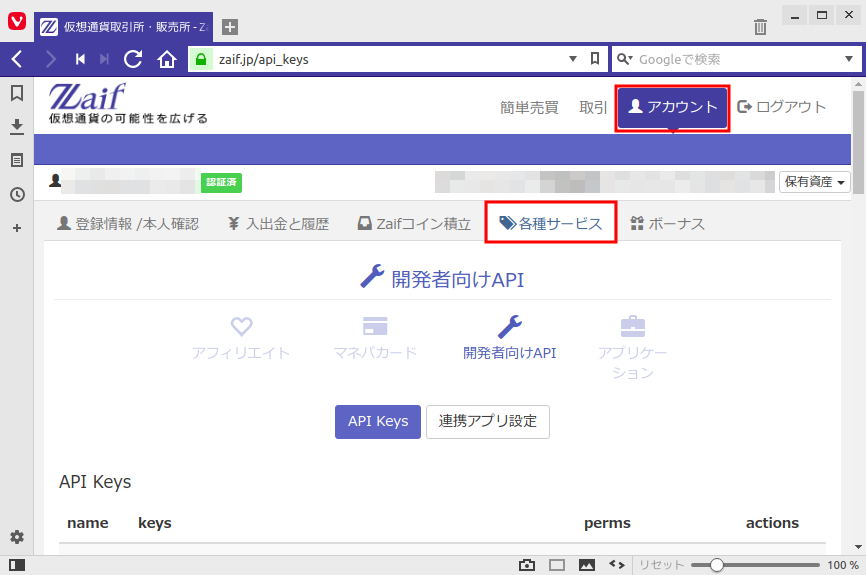The width and height of the screenshot is (866, 575).
Task: Toggle the sidebar panel visibility
Action: (17, 565)
